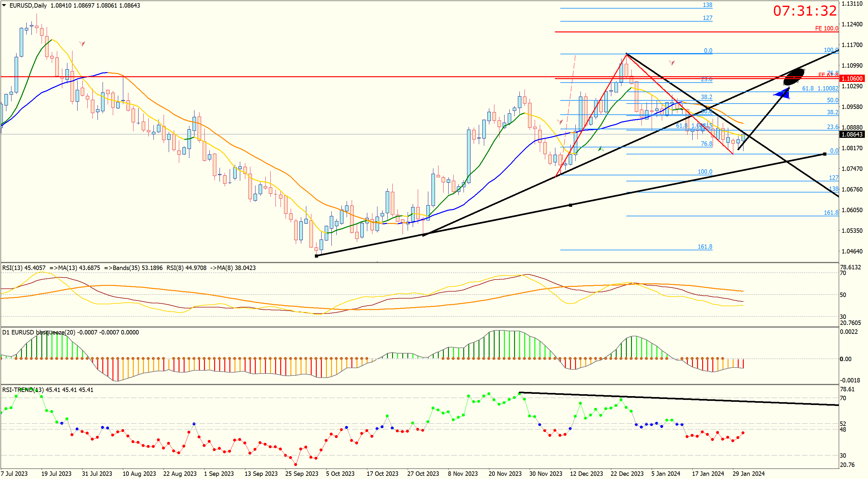Image resolution: width=868 pixels, height=479 pixels.
Task: Select the square anchor on lower trendline right end
Action: click(824, 154)
